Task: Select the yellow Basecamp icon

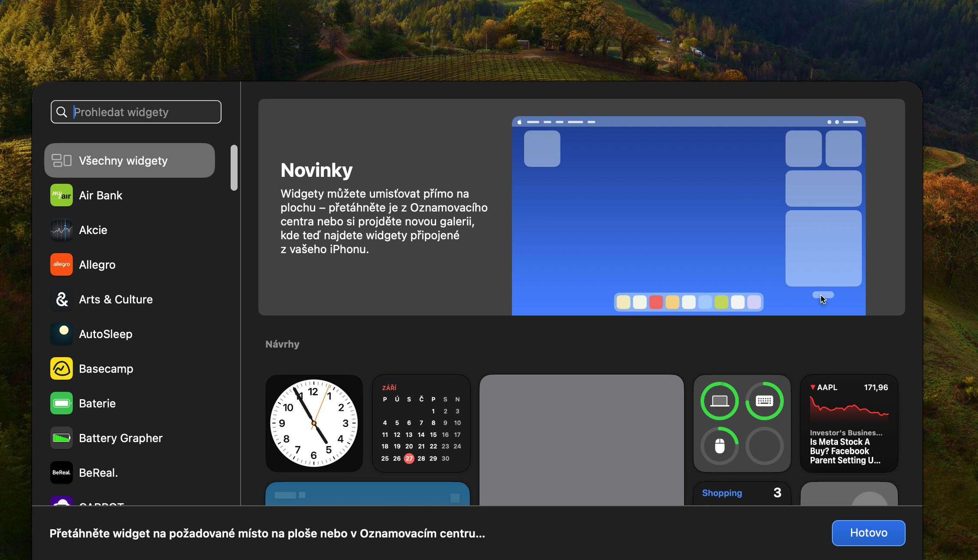Action: pyautogui.click(x=62, y=369)
